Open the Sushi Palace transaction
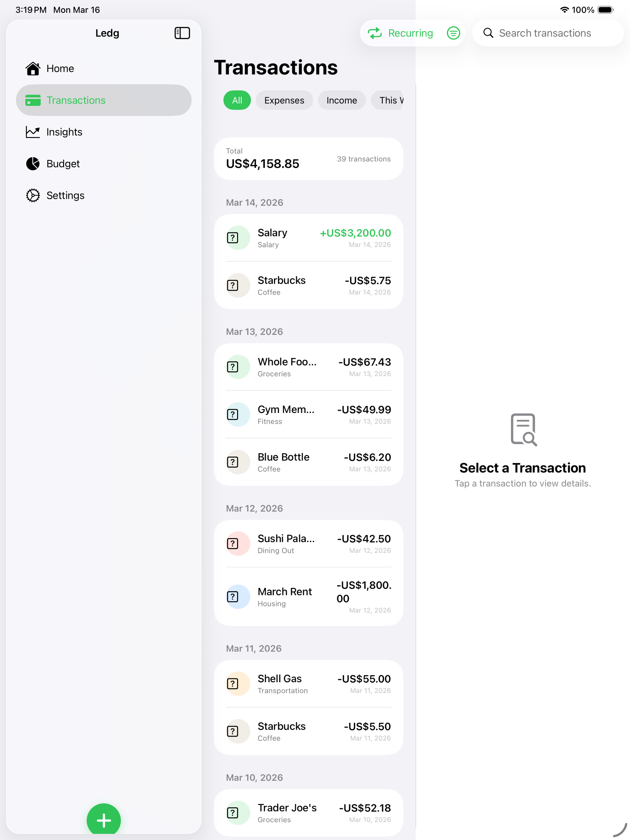 pos(308,543)
